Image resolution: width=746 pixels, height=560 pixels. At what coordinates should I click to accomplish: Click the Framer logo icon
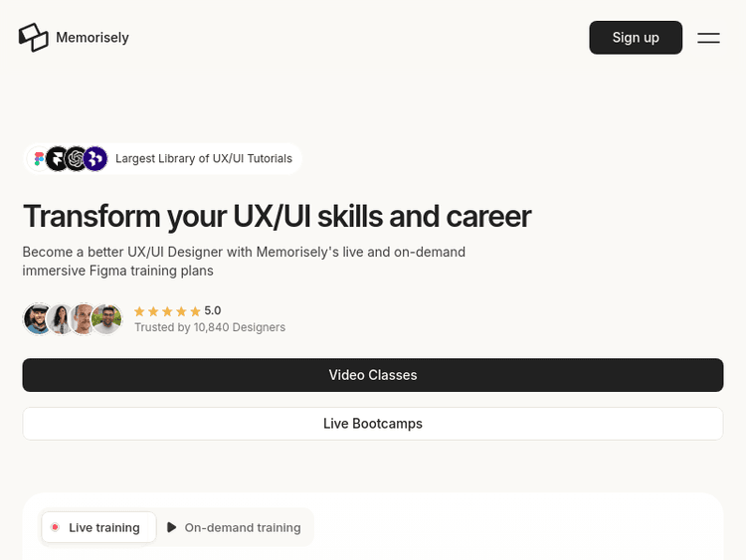58,159
